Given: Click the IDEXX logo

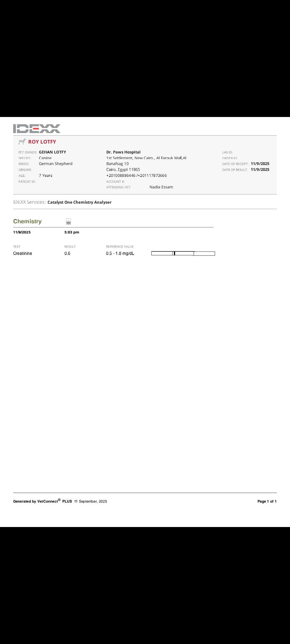Looking at the screenshot, I should pos(37,129).
